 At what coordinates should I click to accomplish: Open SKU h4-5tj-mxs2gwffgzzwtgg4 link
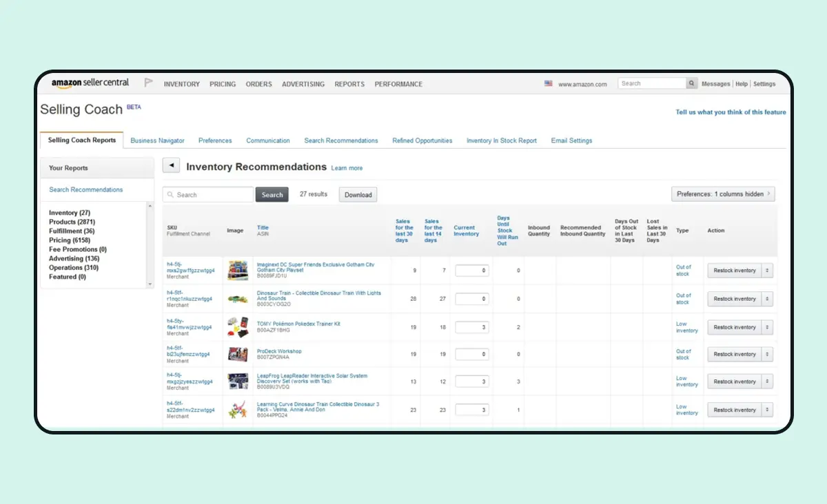tap(191, 267)
